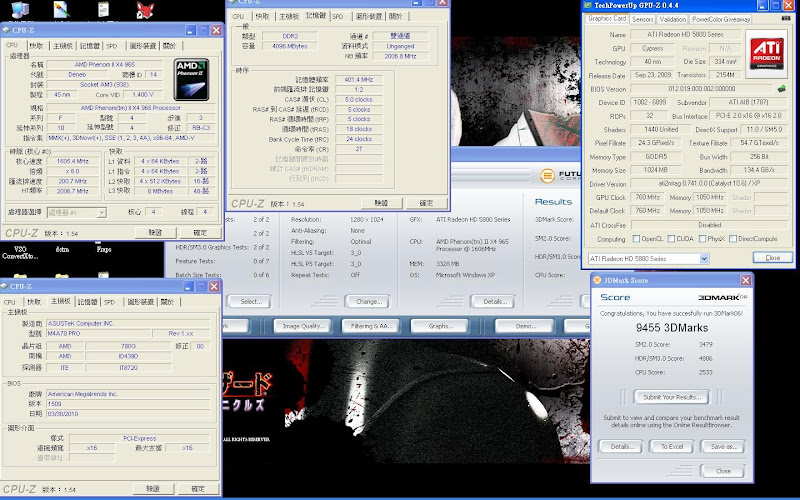
Task: Click the Demo button in 3DMark06
Action: pyautogui.click(x=525, y=326)
